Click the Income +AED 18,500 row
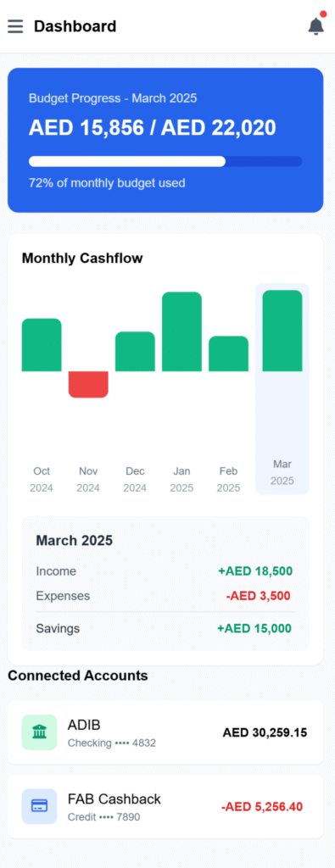The image size is (335, 868). [165, 571]
